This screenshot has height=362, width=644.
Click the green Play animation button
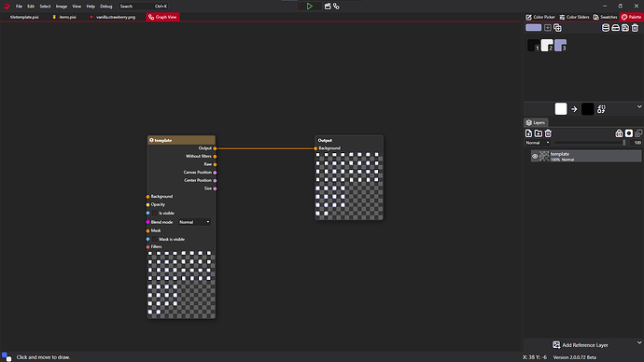(x=309, y=7)
